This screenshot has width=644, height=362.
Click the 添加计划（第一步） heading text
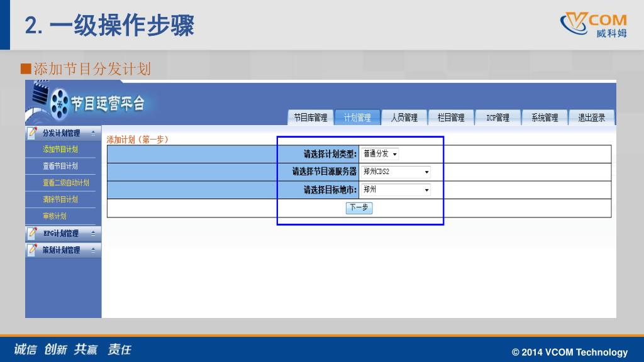[138, 140]
